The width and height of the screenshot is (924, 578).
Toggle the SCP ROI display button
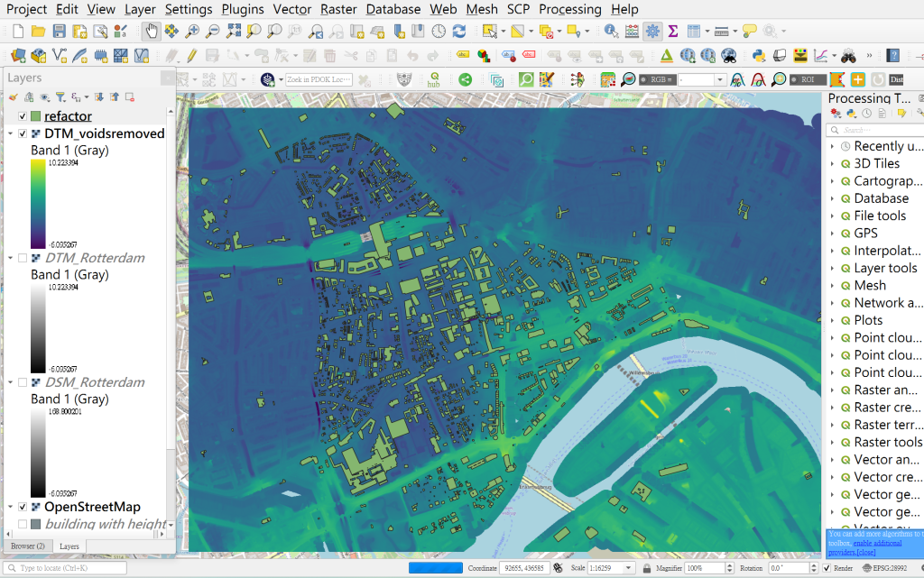point(808,79)
